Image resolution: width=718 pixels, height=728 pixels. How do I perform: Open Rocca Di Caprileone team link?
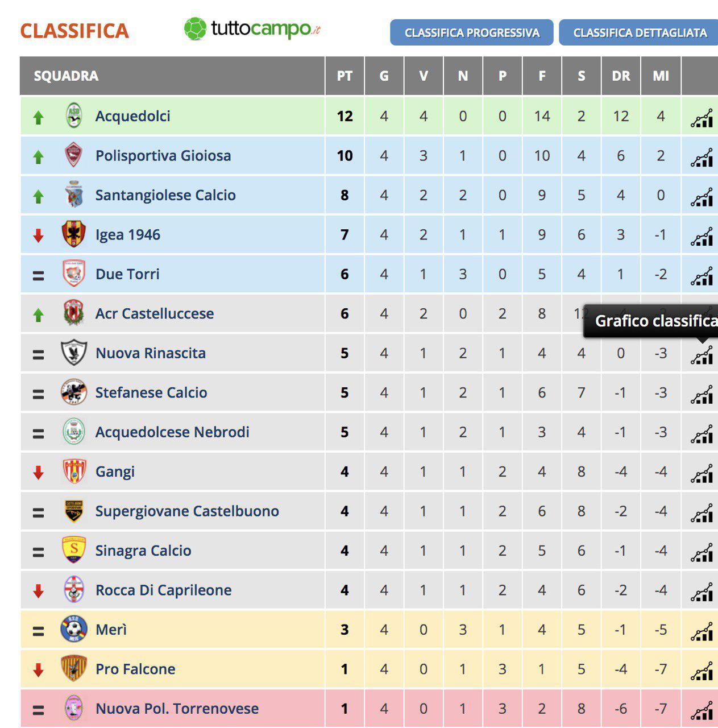click(x=164, y=590)
